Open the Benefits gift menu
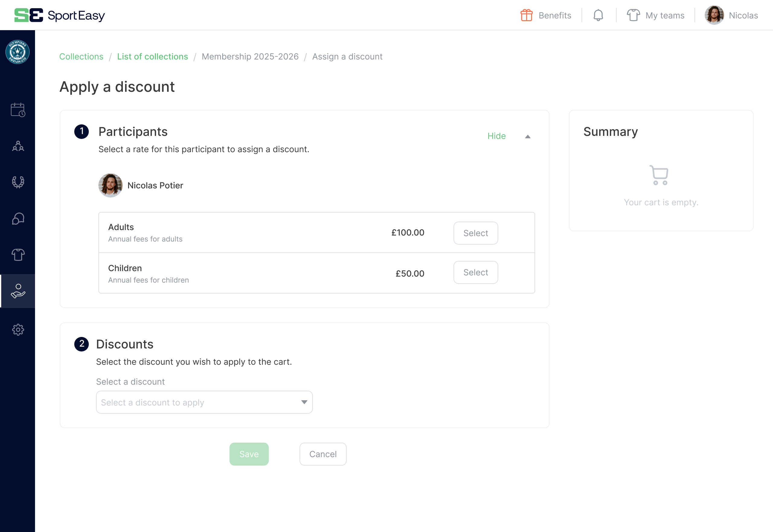Screen dimensions: 773x532 [x=546, y=15]
